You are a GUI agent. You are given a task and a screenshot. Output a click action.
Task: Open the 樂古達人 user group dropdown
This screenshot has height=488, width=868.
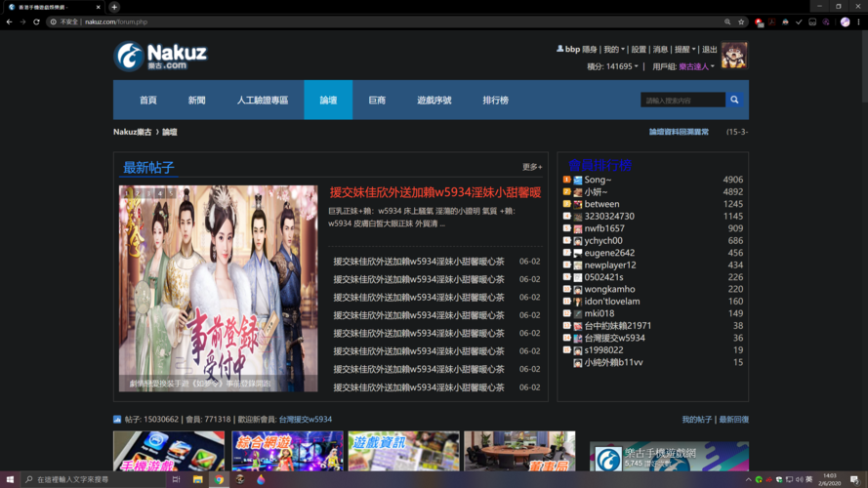(x=697, y=66)
